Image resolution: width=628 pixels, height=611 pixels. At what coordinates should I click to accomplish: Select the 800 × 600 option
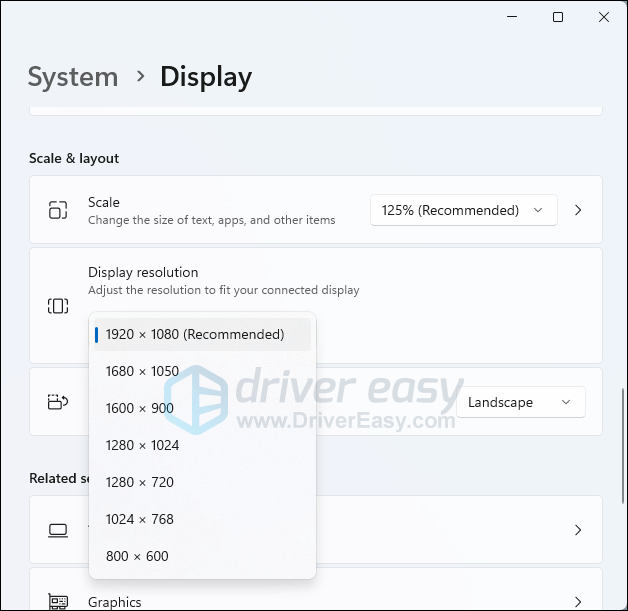137,556
